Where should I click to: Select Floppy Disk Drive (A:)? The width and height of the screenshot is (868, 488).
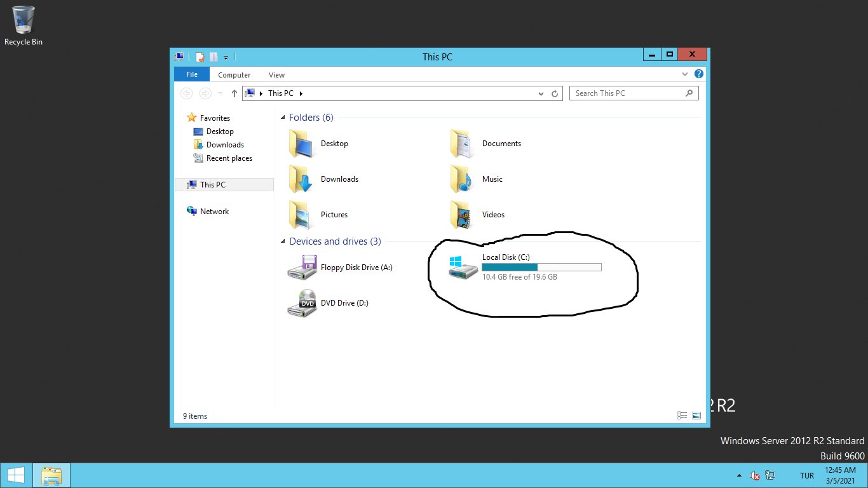click(x=340, y=268)
